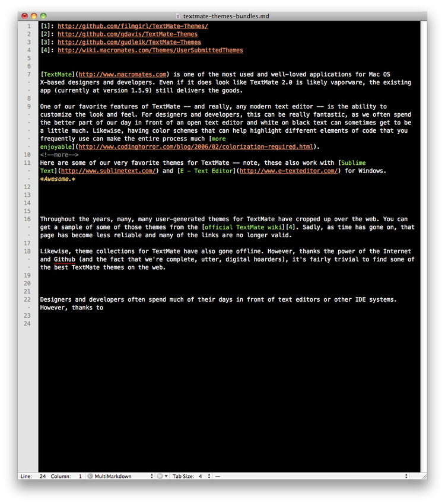Place cursor in 'However, thanks to' line
Viewport: 445px width, 504px height.
click(72, 308)
